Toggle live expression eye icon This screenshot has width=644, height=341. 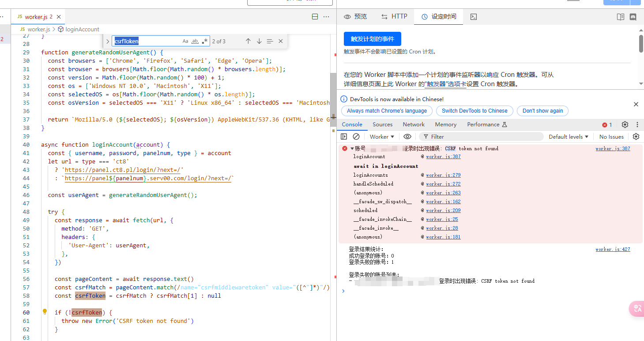[x=407, y=136]
